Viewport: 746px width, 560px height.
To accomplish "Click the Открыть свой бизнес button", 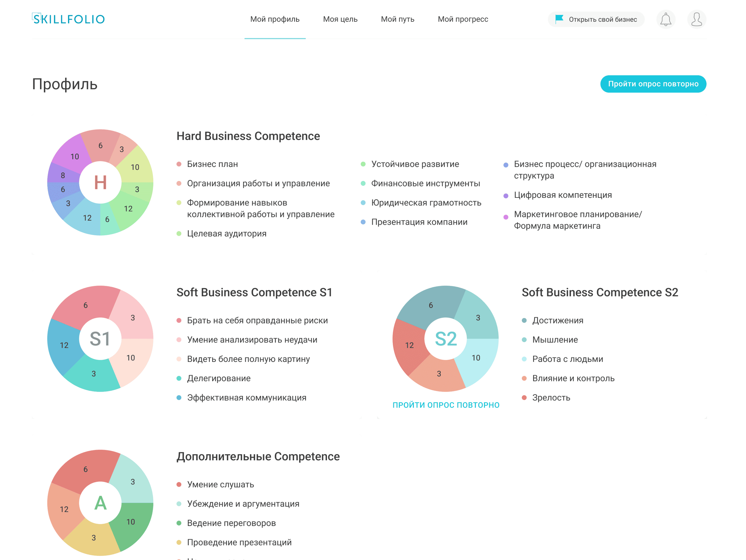I will 596,19.
